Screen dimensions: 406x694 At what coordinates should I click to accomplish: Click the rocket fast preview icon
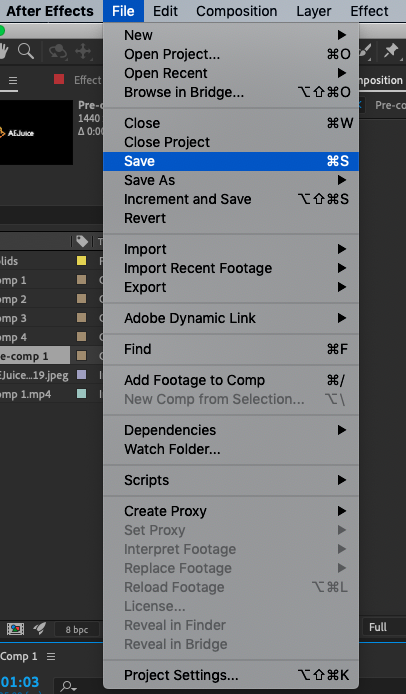point(39,628)
